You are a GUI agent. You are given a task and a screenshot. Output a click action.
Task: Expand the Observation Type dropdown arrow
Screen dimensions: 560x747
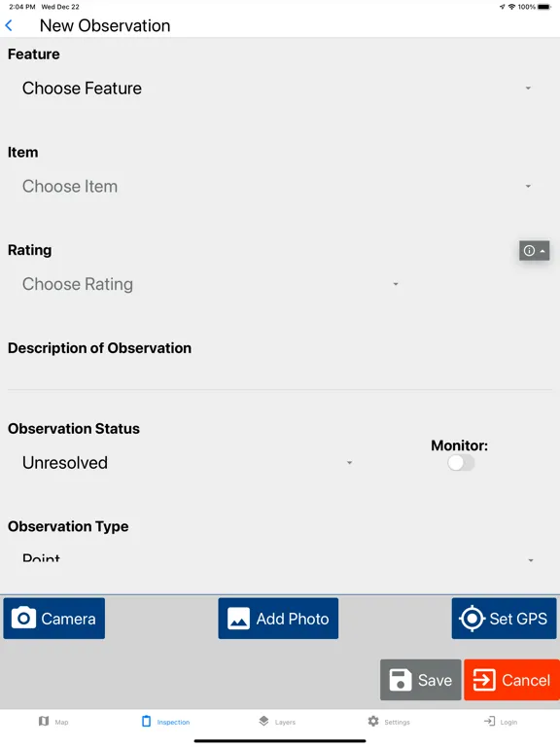tap(531, 560)
